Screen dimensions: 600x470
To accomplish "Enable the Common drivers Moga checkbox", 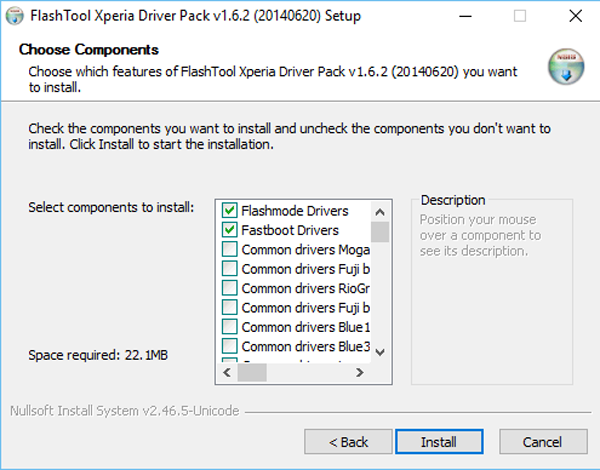I will [x=230, y=250].
